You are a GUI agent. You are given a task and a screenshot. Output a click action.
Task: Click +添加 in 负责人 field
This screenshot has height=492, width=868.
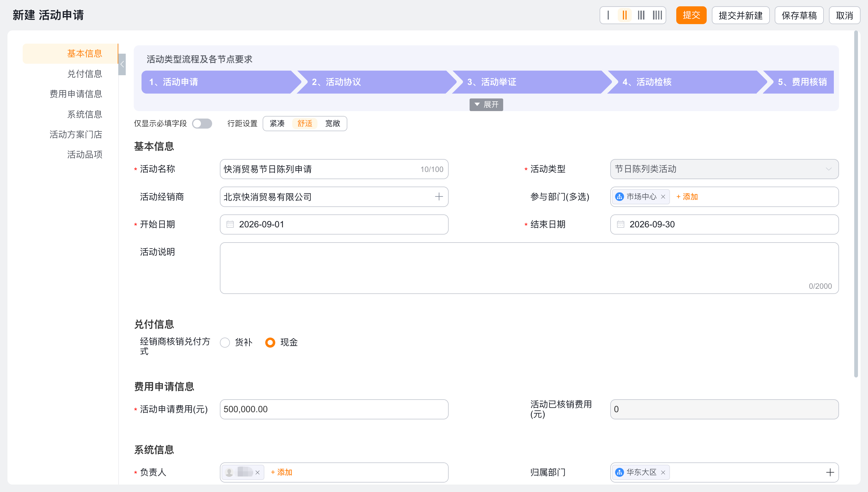click(x=282, y=472)
